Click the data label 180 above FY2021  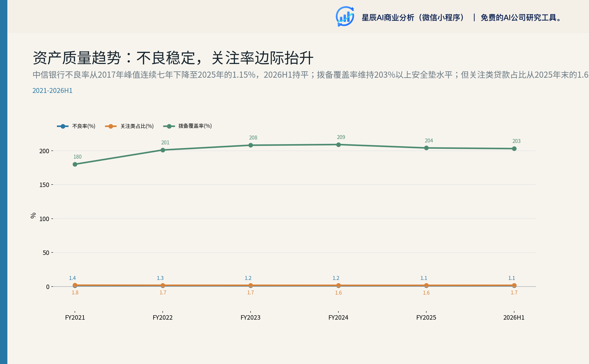tap(78, 157)
